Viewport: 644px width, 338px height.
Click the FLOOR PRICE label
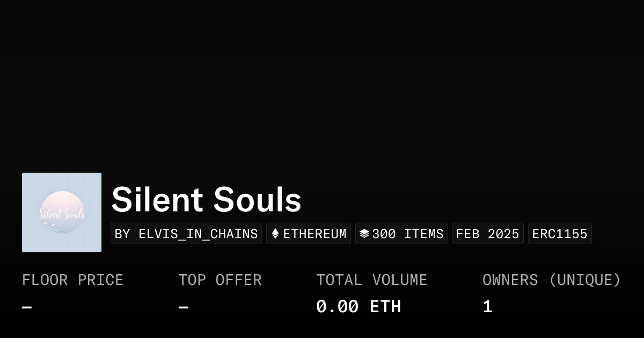72,280
